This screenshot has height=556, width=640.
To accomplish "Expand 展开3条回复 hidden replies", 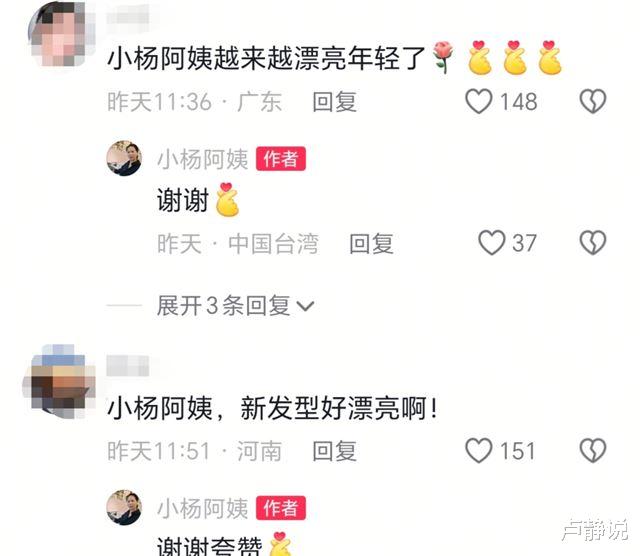I will [x=223, y=305].
